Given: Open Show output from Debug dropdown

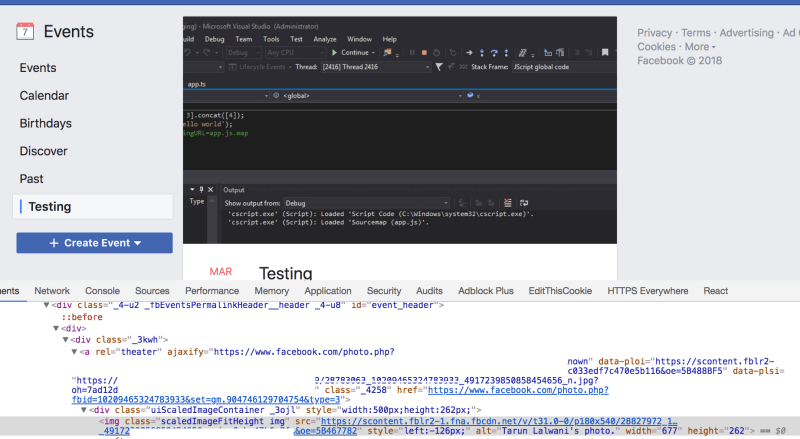Looking at the screenshot, I should [x=366, y=203].
